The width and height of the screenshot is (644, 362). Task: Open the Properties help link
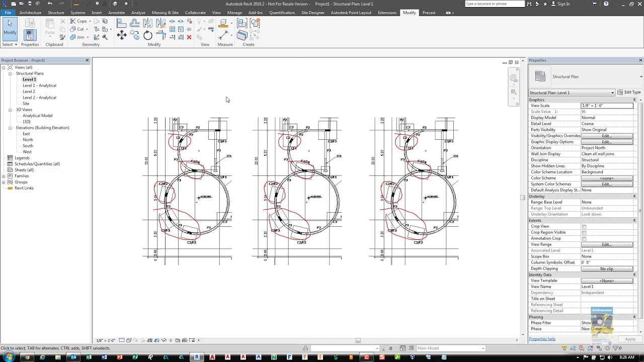pos(542,339)
